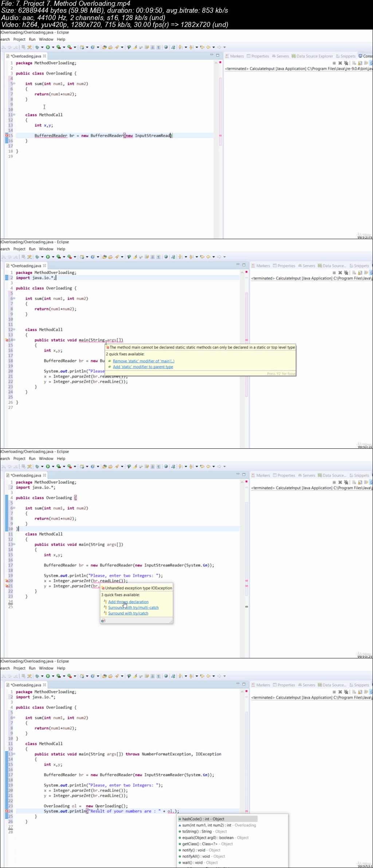Click error marker on line 20 parseInt statement

(7, 581)
